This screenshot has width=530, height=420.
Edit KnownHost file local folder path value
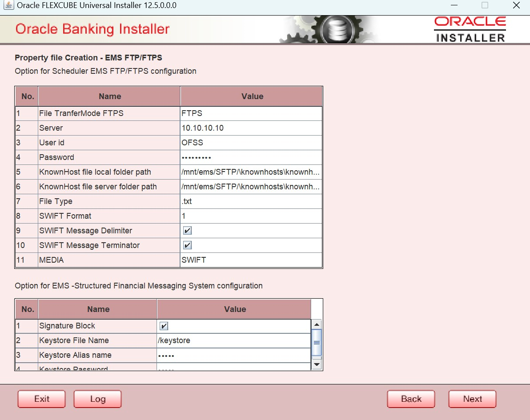coord(251,172)
